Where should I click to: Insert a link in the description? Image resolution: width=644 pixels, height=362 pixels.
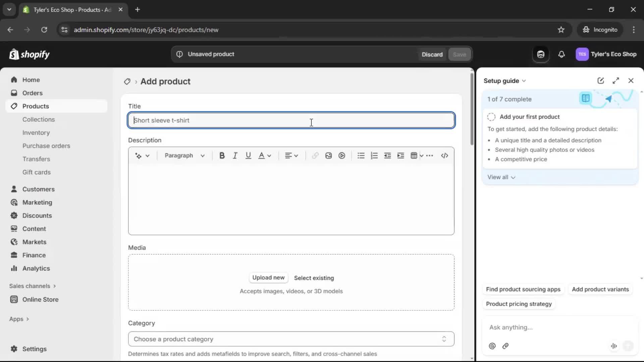click(315, 156)
